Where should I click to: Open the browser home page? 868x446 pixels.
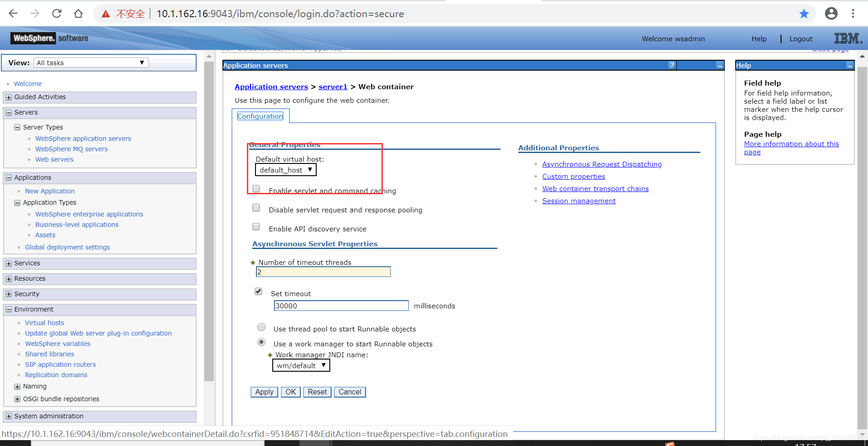(x=78, y=14)
